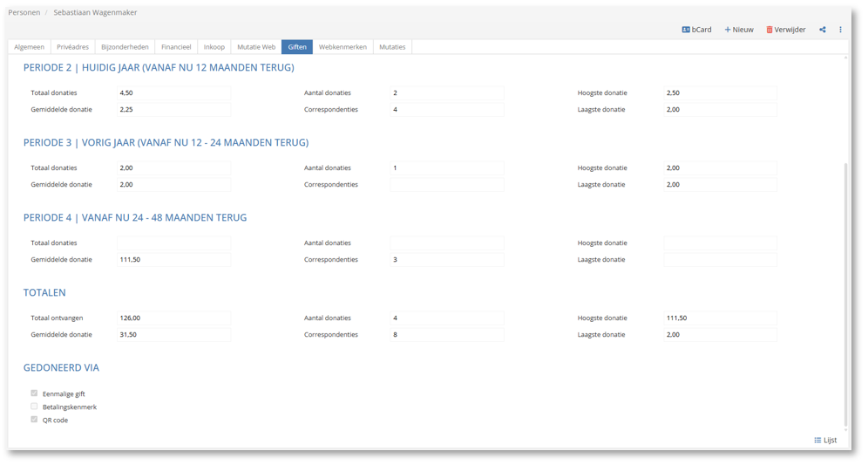Click Totaal ontvangen field in Totalen

[x=173, y=318]
